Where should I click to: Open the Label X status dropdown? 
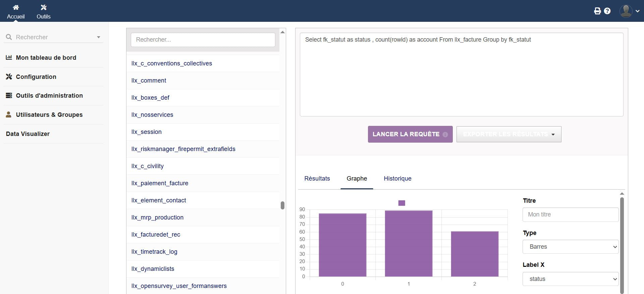pyautogui.click(x=570, y=279)
